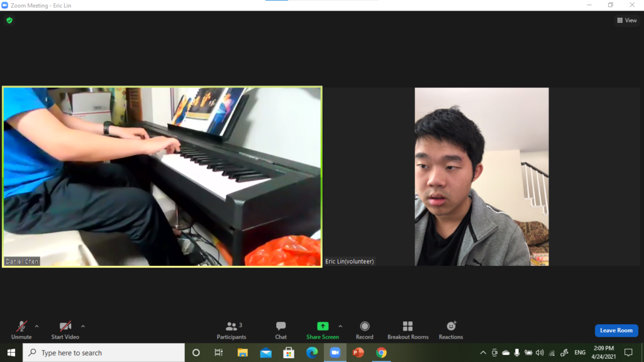Click the pen workspace tray icon
Screen dimensions: 644x362
pyautogui.click(x=564, y=353)
